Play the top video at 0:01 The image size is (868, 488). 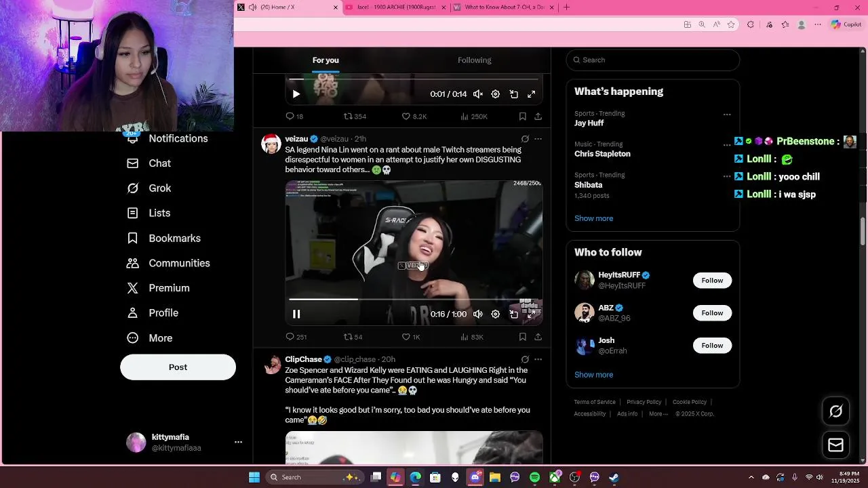(x=296, y=94)
